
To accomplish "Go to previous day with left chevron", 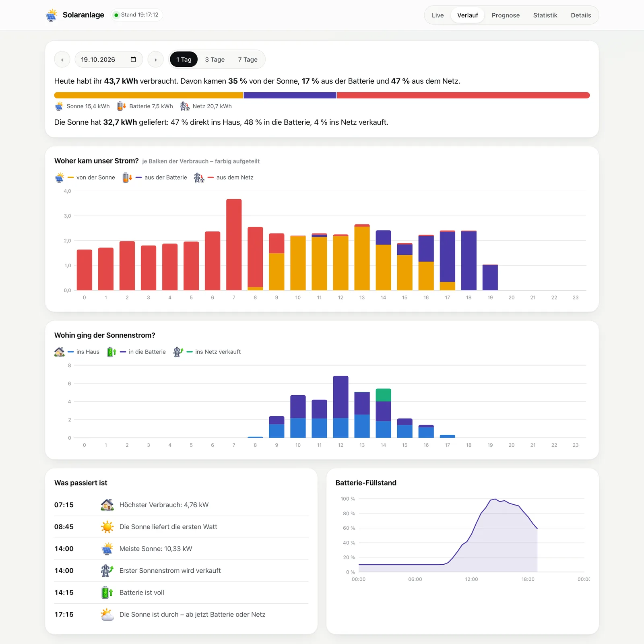I will [x=62, y=60].
